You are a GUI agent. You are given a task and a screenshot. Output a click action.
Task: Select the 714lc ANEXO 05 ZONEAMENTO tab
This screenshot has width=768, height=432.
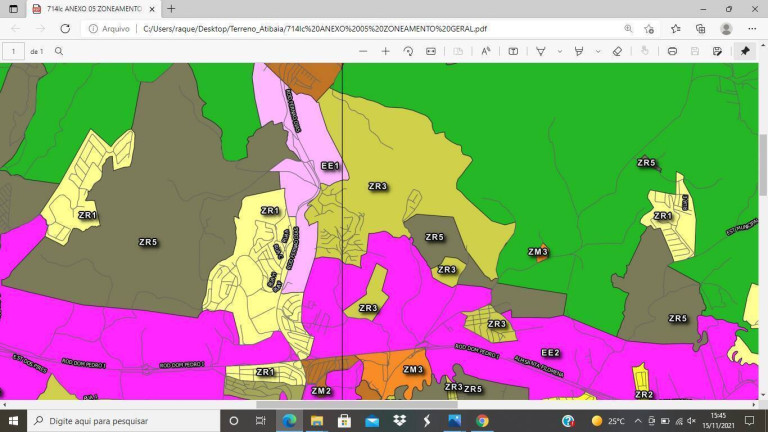(x=94, y=9)
